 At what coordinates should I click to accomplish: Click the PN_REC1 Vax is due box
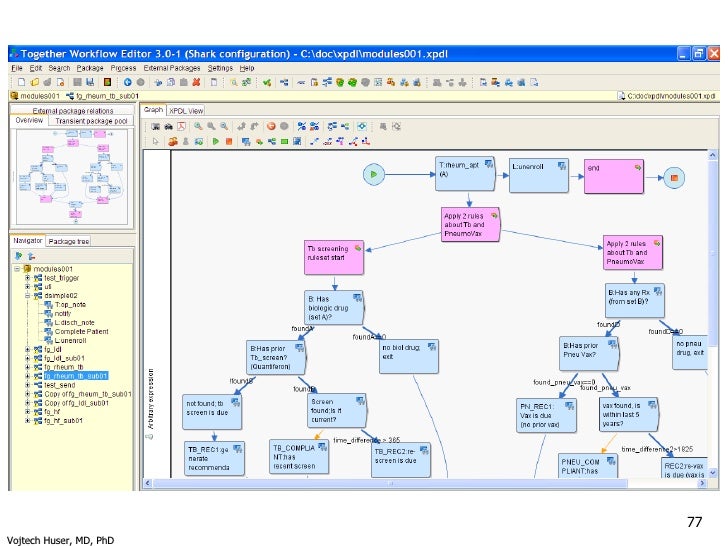click(546, 415)
